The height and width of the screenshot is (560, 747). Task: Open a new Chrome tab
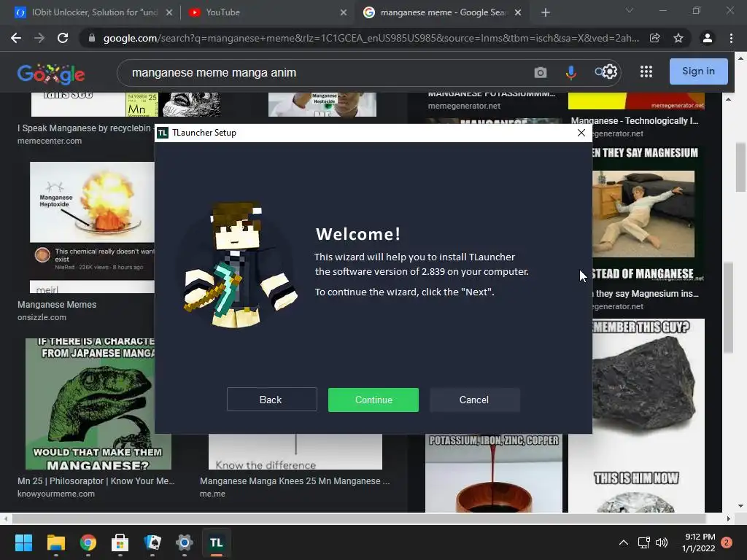pos(546,12)
